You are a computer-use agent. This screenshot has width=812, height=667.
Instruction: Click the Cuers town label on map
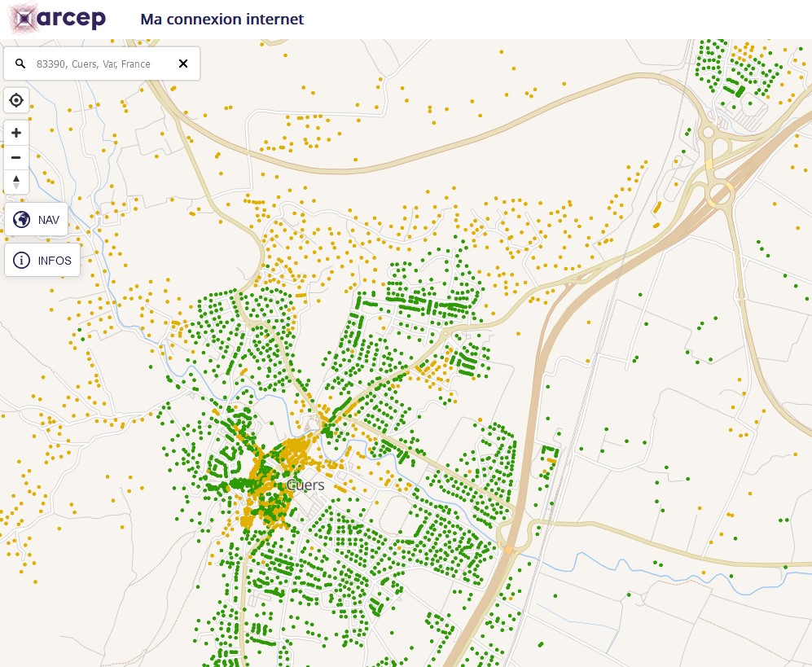[x=305, y=485]
